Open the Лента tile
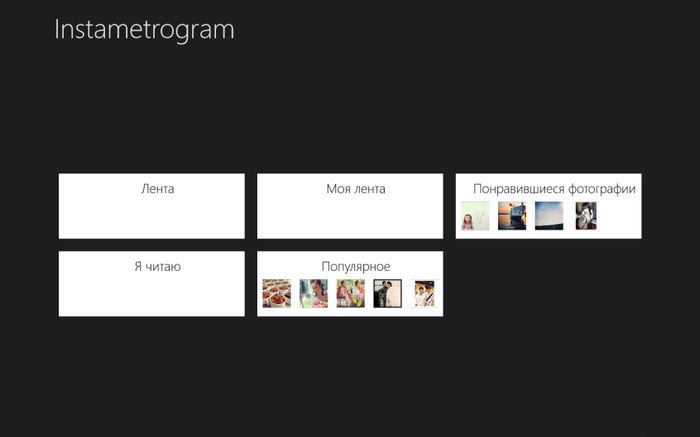This screenshot has width=700, height=437. [x=152, y=206]
